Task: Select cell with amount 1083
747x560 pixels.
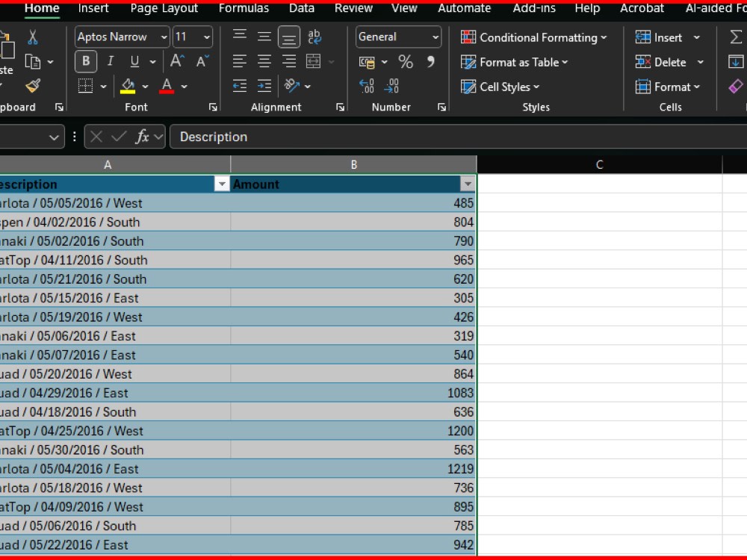Action: (353, 393)
